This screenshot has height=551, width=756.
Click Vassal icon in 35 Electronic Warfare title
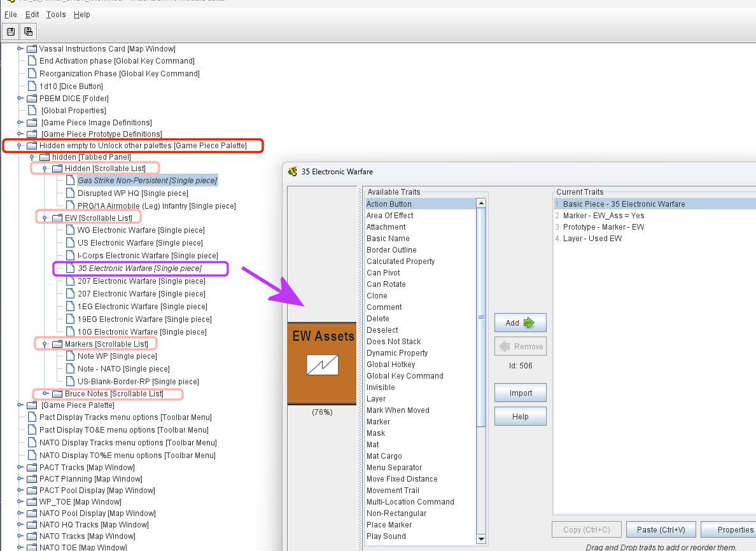292,172
